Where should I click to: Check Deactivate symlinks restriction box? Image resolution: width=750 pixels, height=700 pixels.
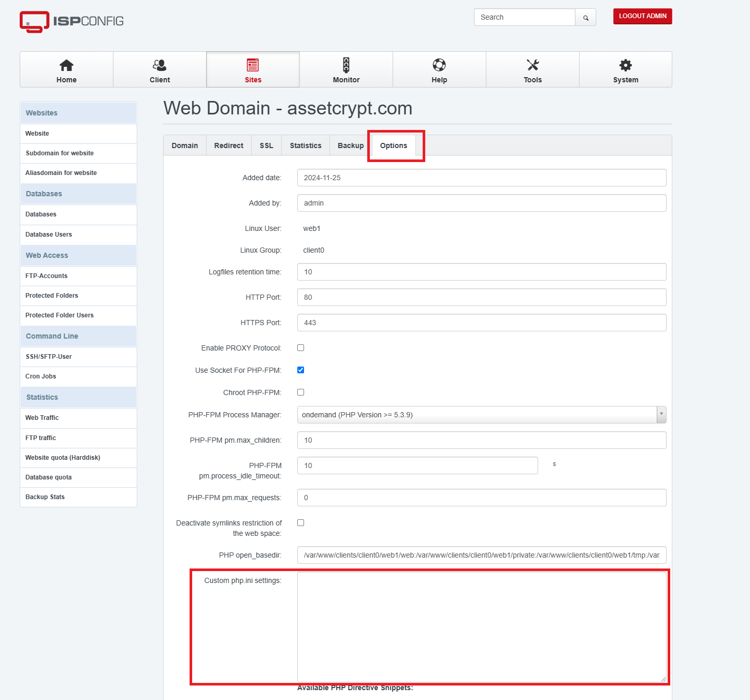click(300, 523)
